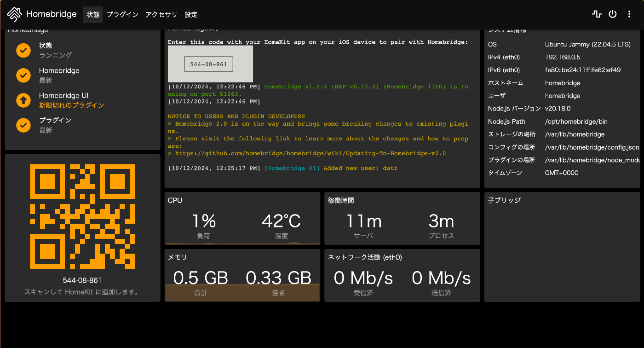Screen dimensions: 644x348
Task: Open the 設定 settings tab
Action: (x=191, y=14)
